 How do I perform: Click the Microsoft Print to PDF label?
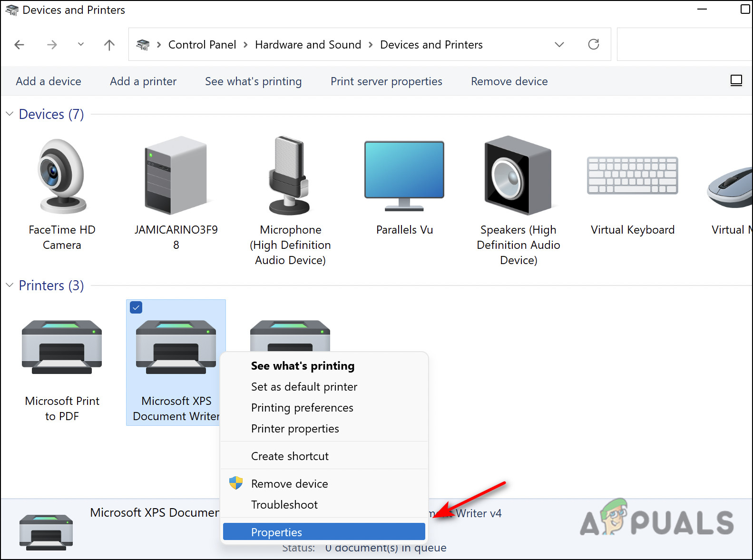(x=62, y=409)
